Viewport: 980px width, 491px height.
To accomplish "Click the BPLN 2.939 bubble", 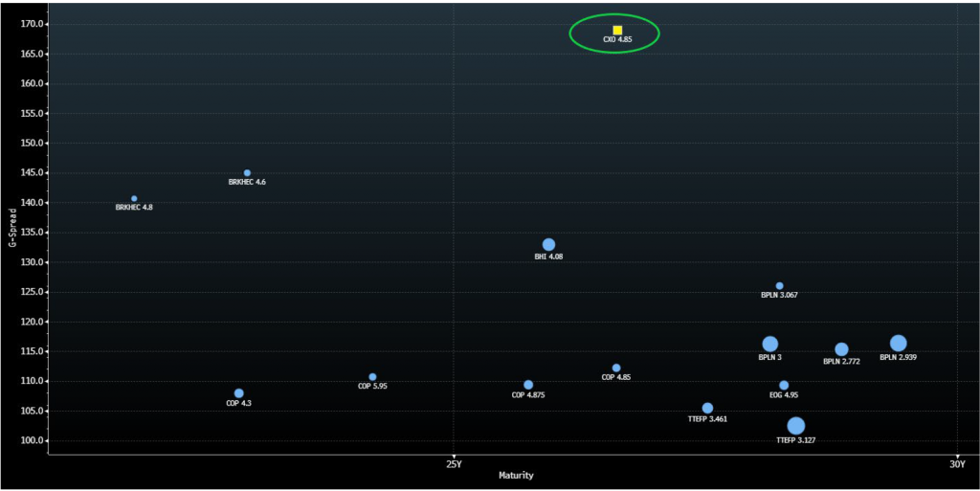I will 899,344.
